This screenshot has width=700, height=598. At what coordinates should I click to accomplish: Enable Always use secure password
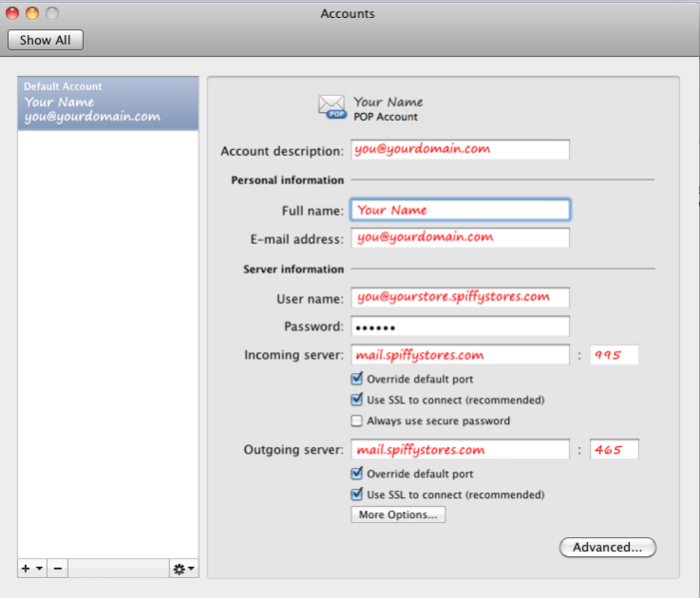(356, 421)
